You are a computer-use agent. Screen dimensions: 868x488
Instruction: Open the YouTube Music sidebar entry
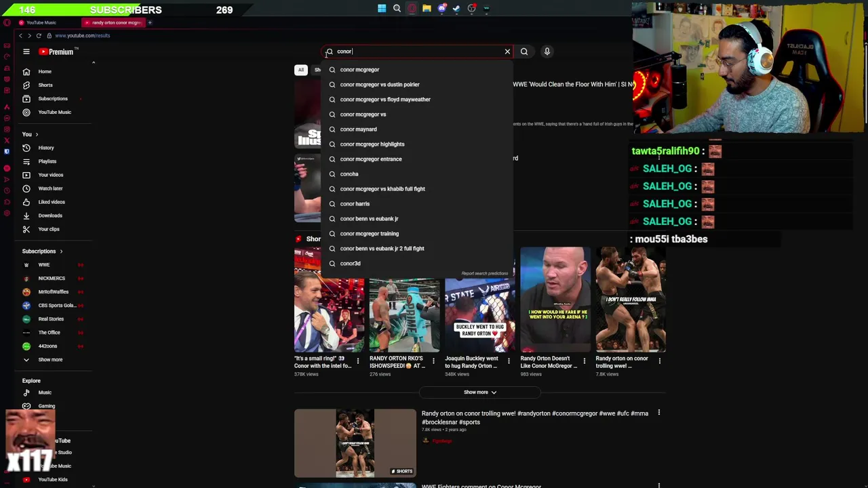(56, 112)
